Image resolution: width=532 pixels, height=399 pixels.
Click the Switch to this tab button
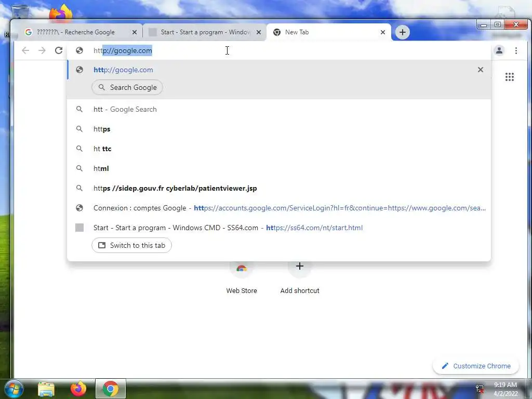(x=131, y=245)
